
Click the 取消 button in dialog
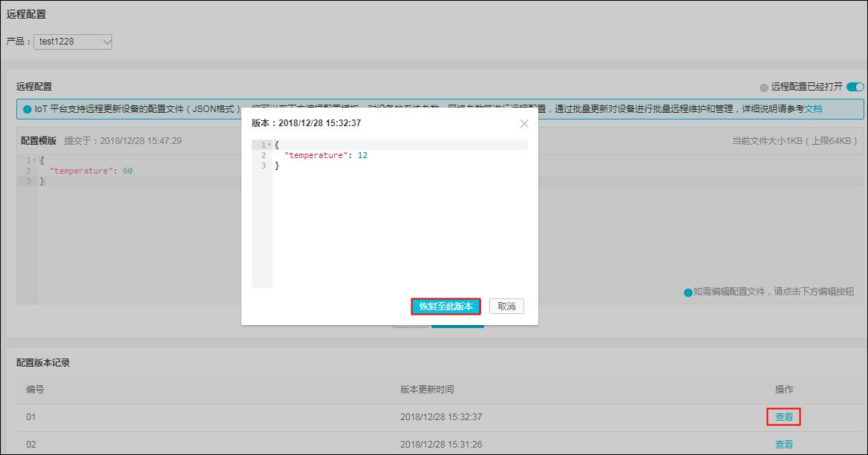[x=506, y=306]
